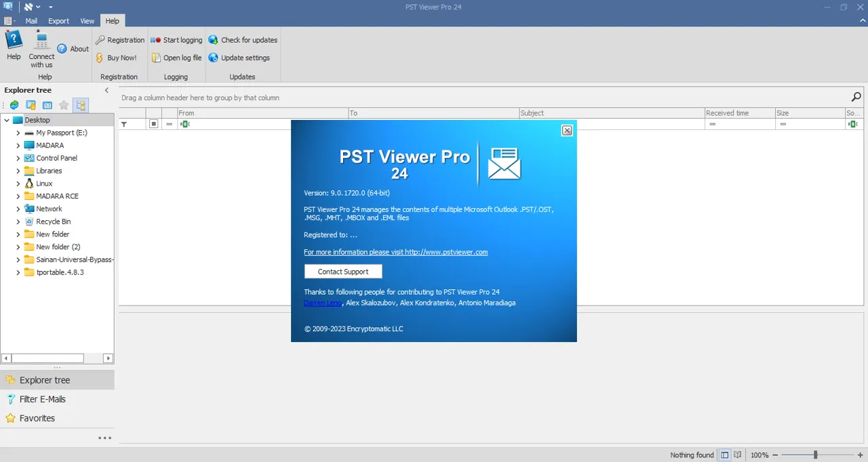868x462 pixels.
Task: Switch to side reading pane layout
Action: tap(725, 455)
